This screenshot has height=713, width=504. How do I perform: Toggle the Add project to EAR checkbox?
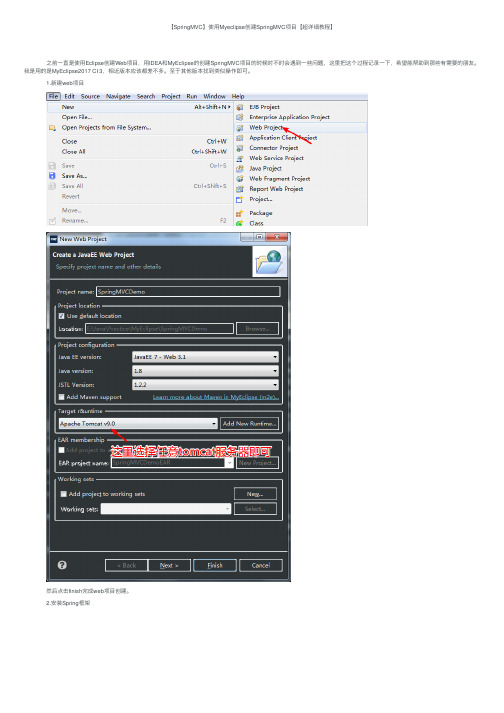pos(61,450)
